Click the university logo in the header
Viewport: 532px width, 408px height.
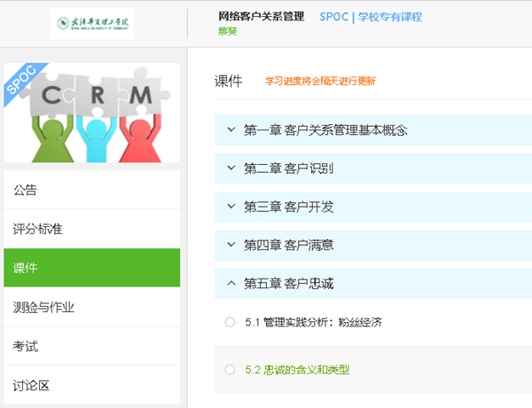pyautogui.click(x=92, y=23)
